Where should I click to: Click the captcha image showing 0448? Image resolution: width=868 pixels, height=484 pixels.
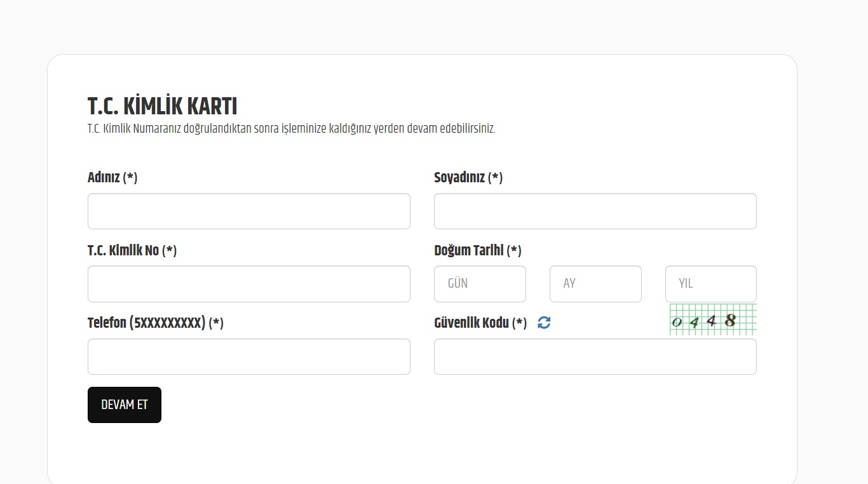pos(713,319)
